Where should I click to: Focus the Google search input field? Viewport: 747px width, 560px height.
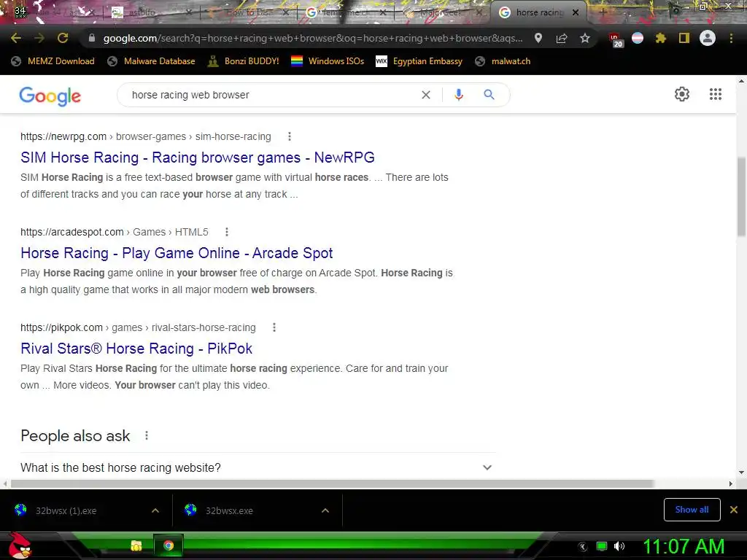pyautogui.click(x=271, y=95)
